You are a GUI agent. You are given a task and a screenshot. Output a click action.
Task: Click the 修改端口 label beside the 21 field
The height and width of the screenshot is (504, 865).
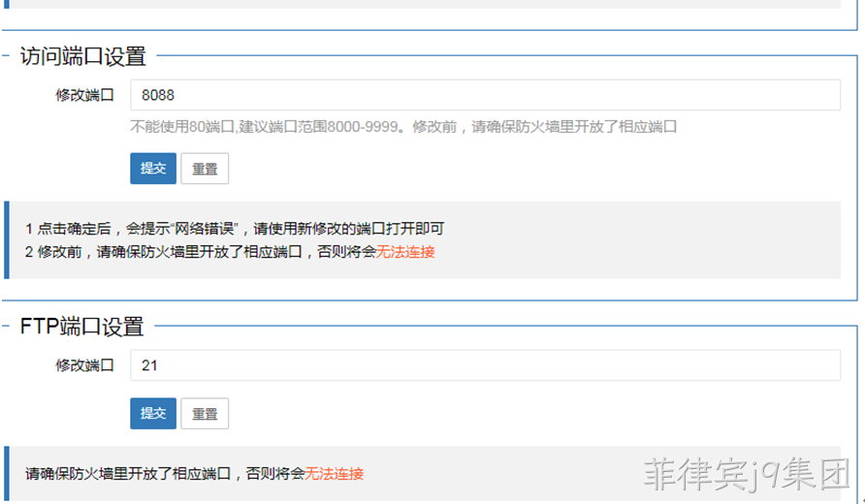84,365
